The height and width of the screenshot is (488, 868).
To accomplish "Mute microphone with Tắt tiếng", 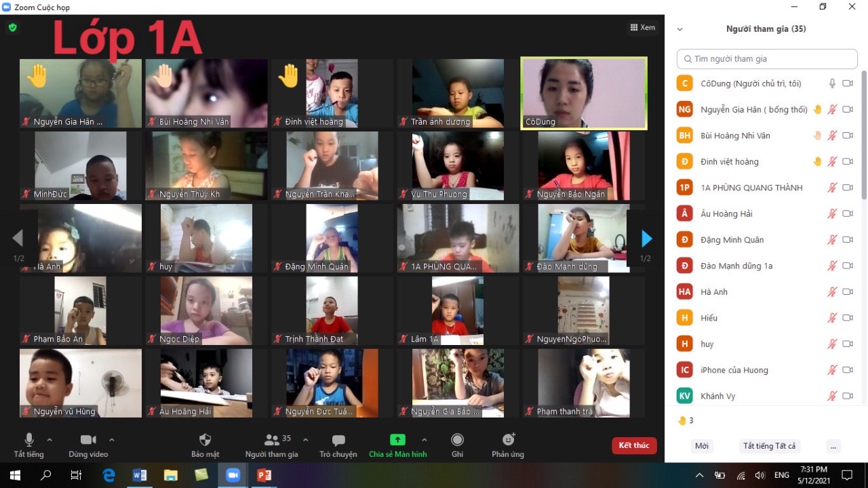I will coord(28,440).
